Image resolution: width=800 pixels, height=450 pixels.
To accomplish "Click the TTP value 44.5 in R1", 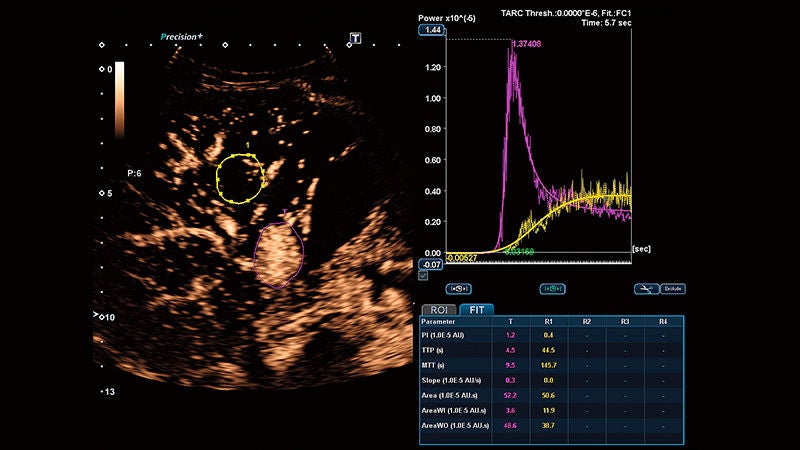I will [x=548, y=351].
